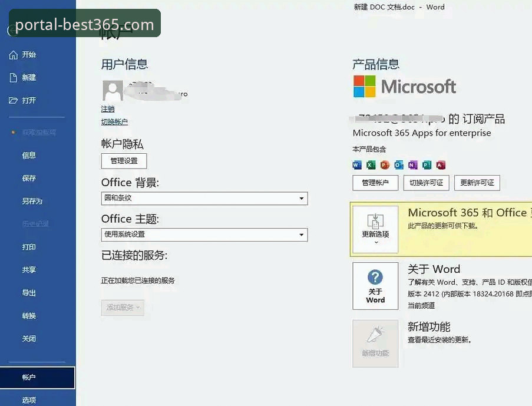Click the 圆和条纹 background combo box
This screenshot has width=532, height=406.
pyautogui.click(x=204, y=199)
